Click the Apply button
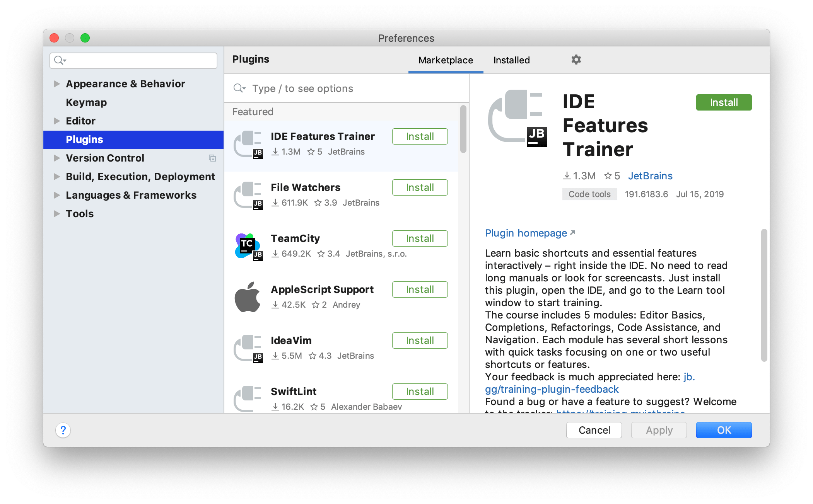 [659, 430]
